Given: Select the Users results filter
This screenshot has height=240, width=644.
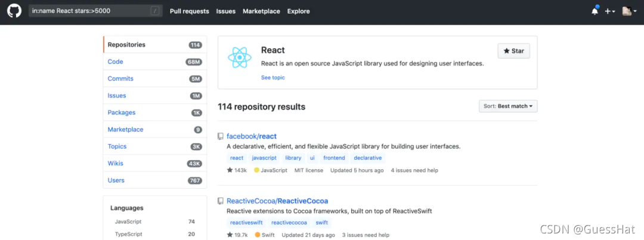Looking at the screenshot, I should tap(155, 180).
